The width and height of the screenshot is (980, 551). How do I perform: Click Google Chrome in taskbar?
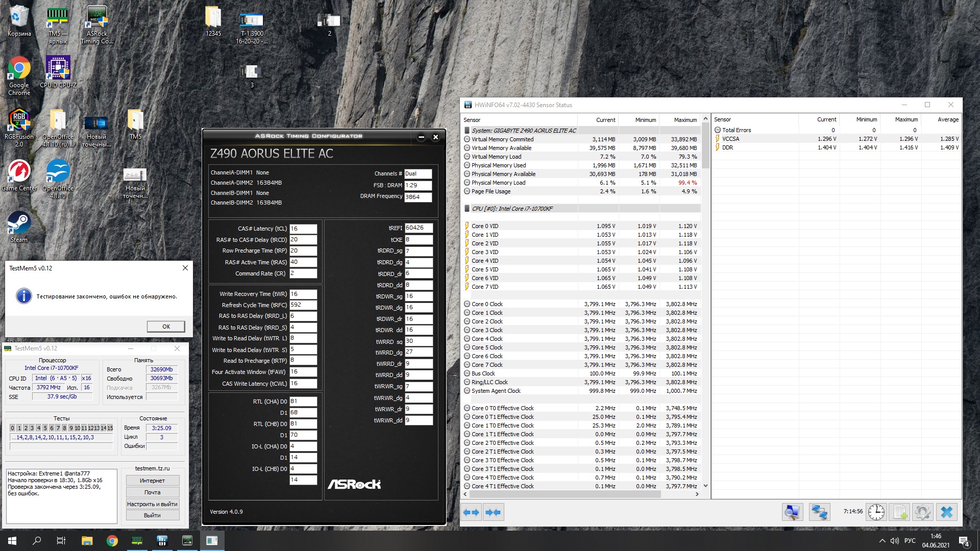(x=112, y=541)
